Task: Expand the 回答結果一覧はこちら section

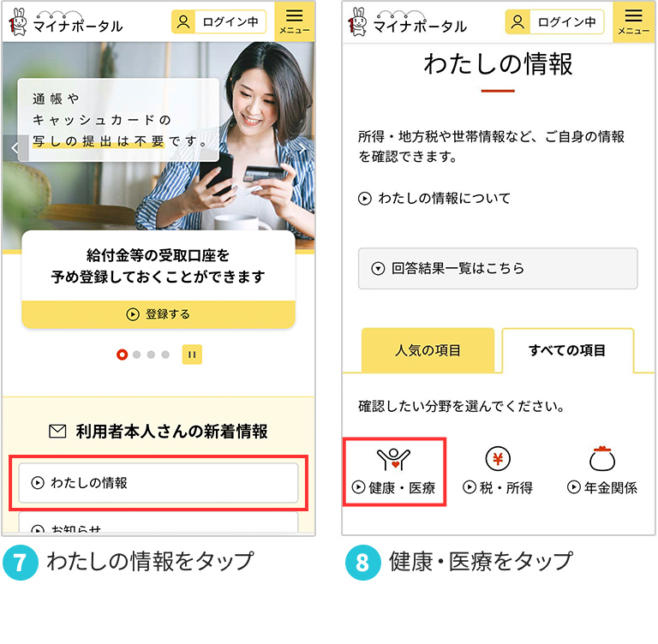Action: pos(498,269)
